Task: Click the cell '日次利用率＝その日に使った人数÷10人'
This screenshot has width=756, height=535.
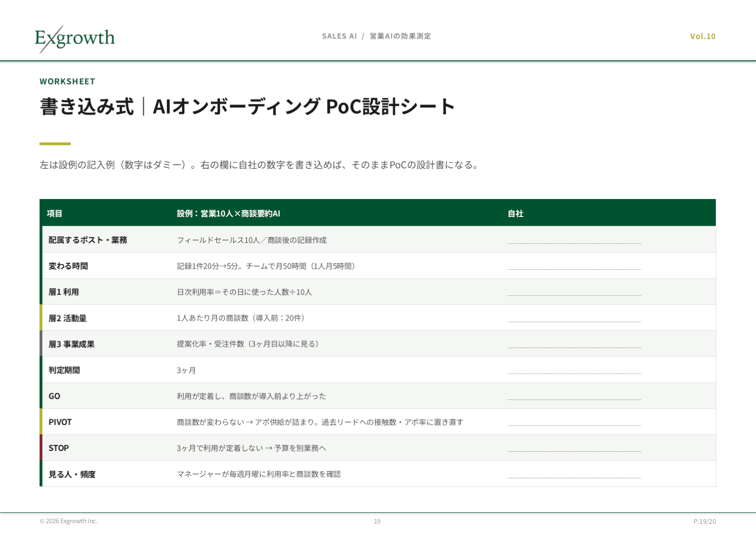Action: click(244, 292)
